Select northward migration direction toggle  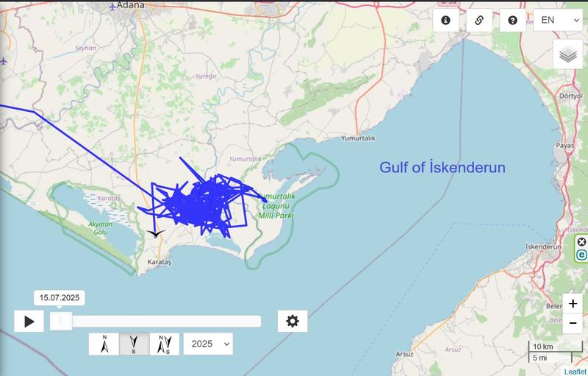[104, 344]
